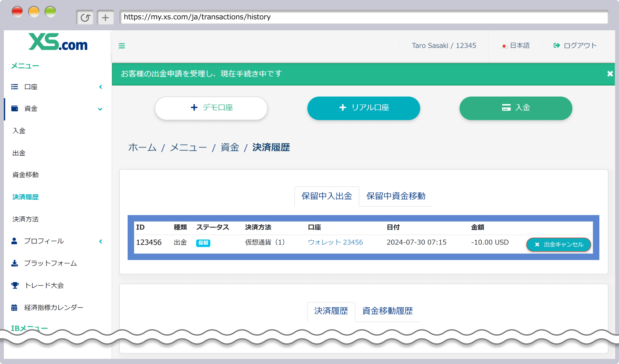Viewport: 619px width, 364px height.
Task: Click the 金額 column header
Action: 477,227
